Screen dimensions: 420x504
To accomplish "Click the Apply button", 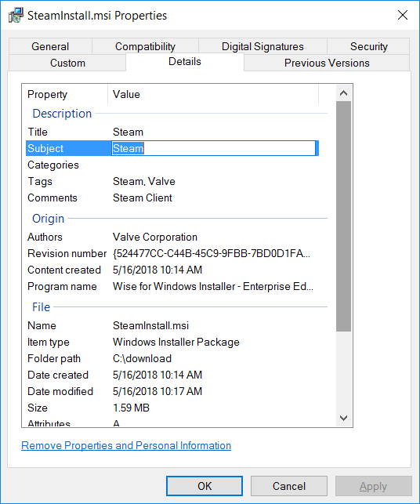I will (374, 486).
